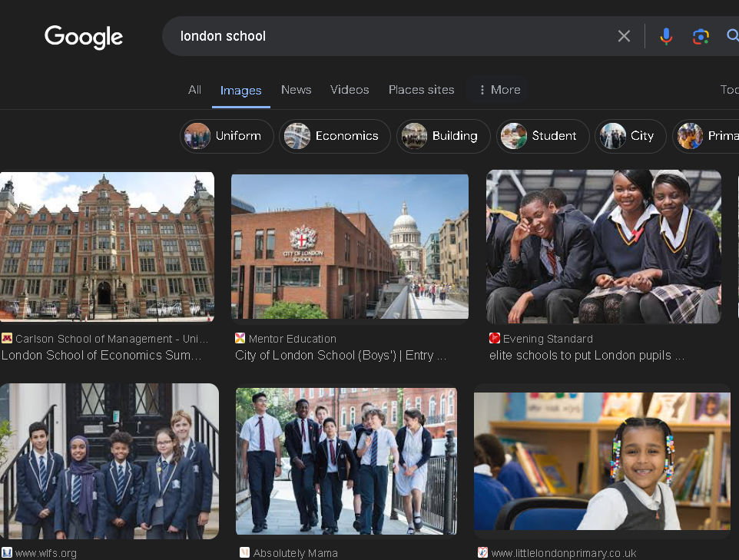Open London School of Economics image thumbnail
The height and width of the screenshot is (560, 739).
point(107,246)
